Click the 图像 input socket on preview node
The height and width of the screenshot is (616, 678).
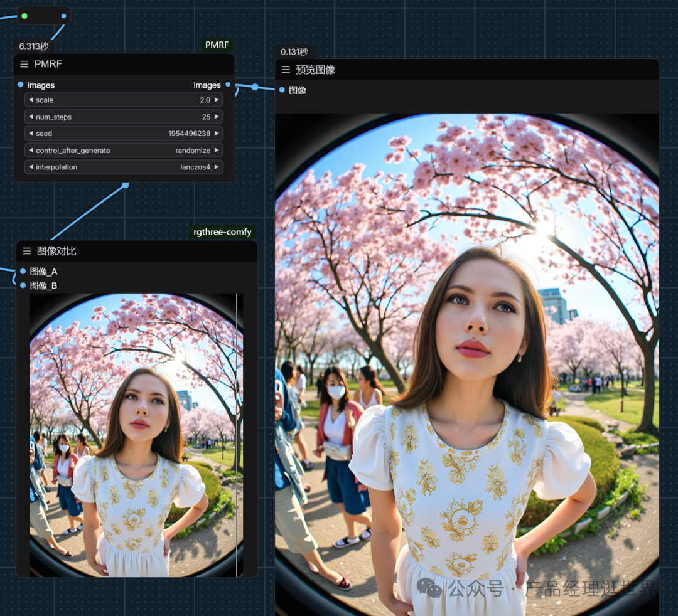[x=282, y=90]
